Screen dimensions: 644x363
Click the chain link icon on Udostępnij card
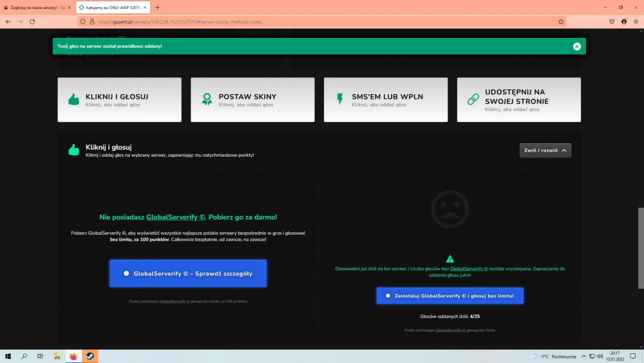(473, 99)
